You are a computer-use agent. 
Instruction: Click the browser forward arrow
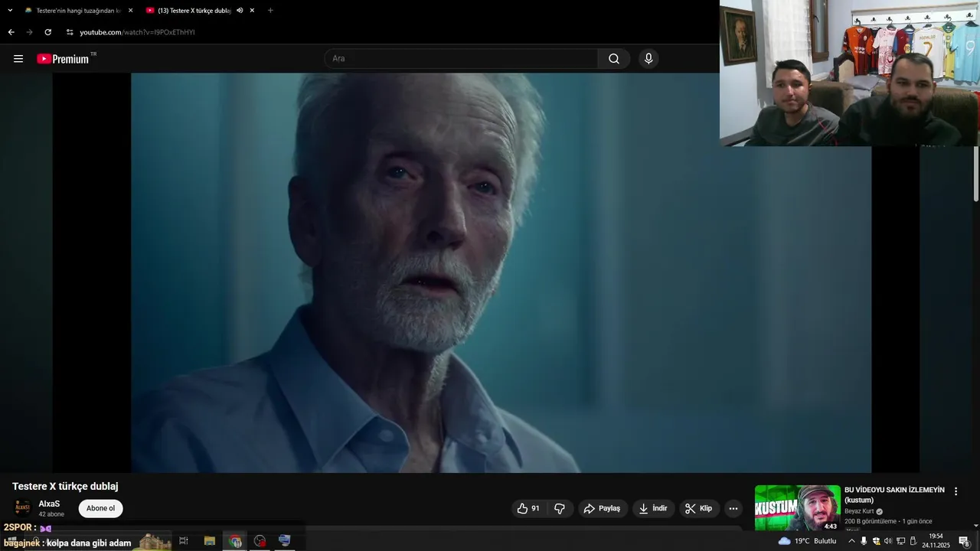29,32
